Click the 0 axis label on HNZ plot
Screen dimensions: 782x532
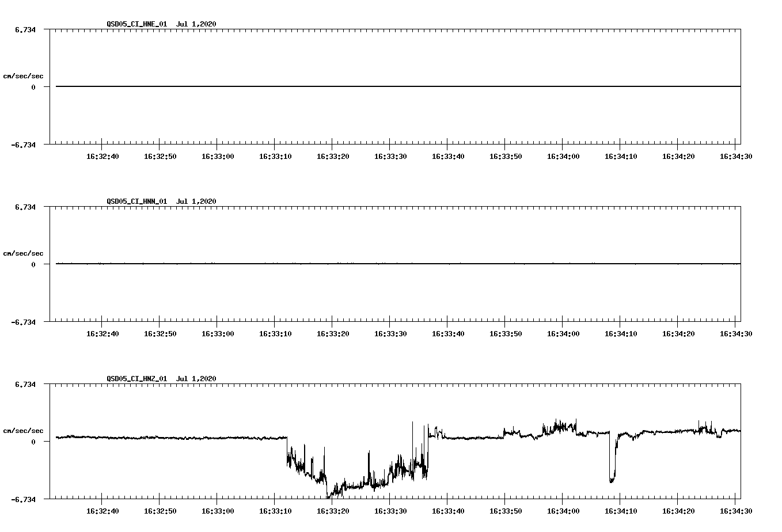point(33,442)
